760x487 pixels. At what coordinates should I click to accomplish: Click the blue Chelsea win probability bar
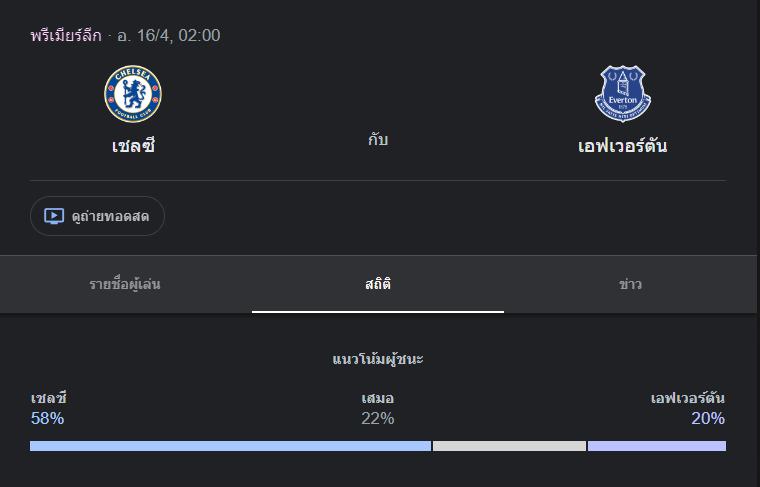tap(230, 446)
